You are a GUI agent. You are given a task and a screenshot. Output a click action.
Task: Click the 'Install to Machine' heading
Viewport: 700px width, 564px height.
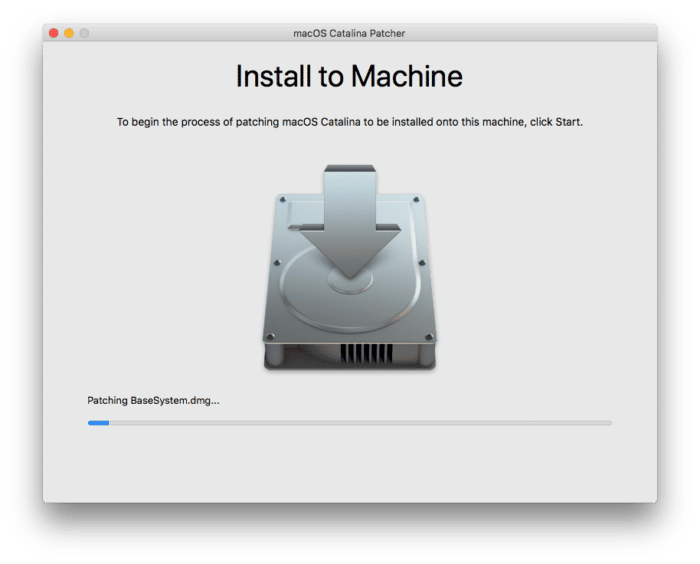click(x=349, y=76)
